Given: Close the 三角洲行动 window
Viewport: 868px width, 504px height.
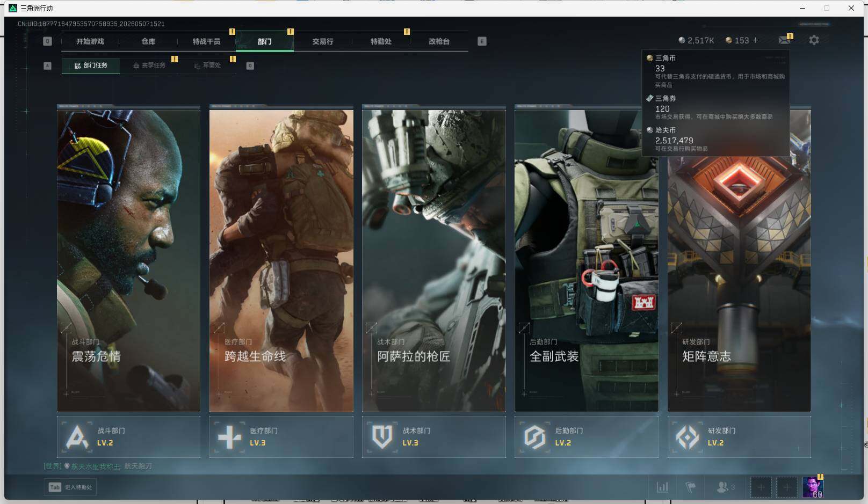Looking at the screenshot, I should pos(851,8).
